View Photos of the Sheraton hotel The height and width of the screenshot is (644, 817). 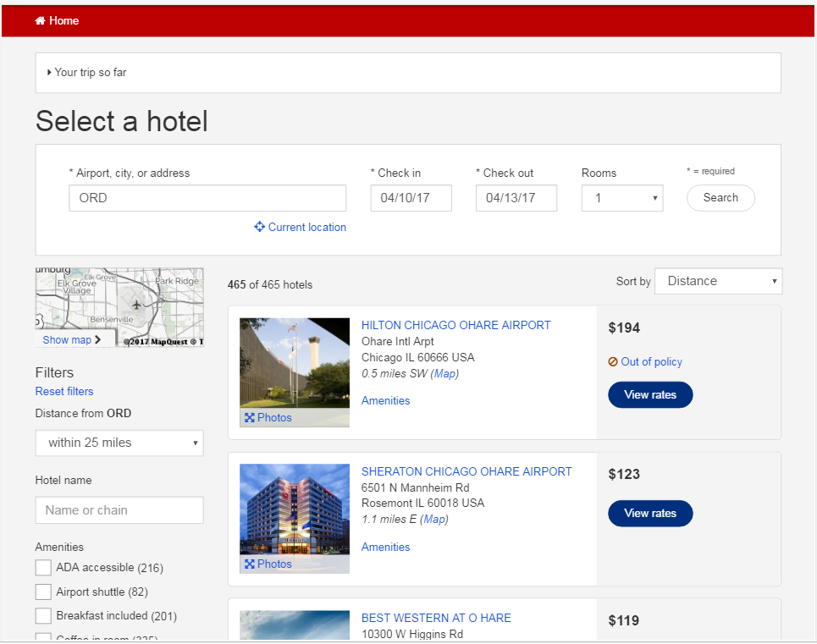pyautogui.click(x=274, y=564)
